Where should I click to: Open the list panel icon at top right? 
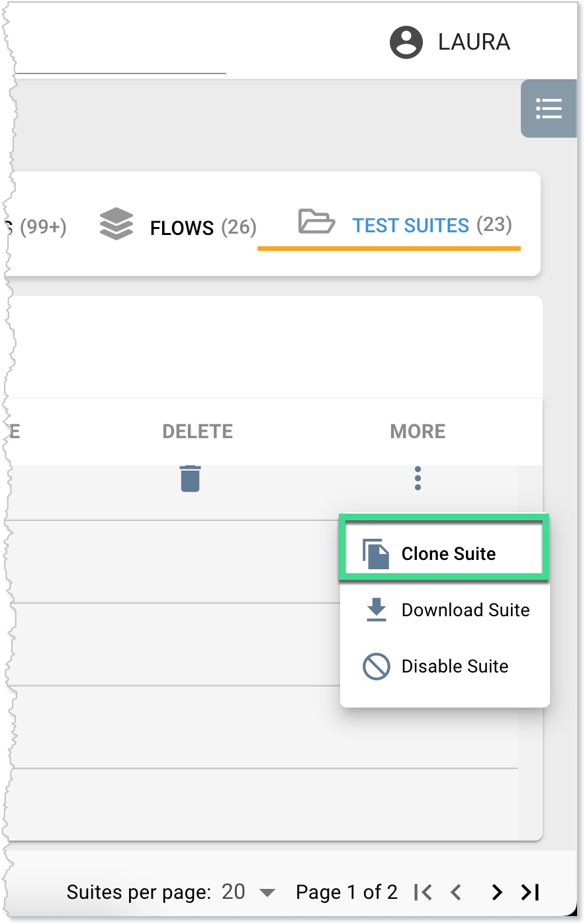click(x=549, y=109)
